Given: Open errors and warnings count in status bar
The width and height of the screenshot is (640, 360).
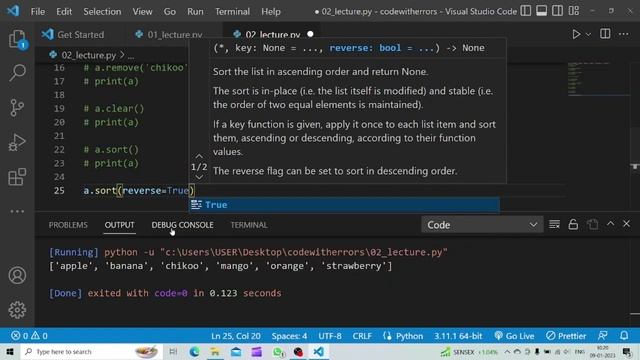Looking at the screenshot, I should [x=29, y=336].
